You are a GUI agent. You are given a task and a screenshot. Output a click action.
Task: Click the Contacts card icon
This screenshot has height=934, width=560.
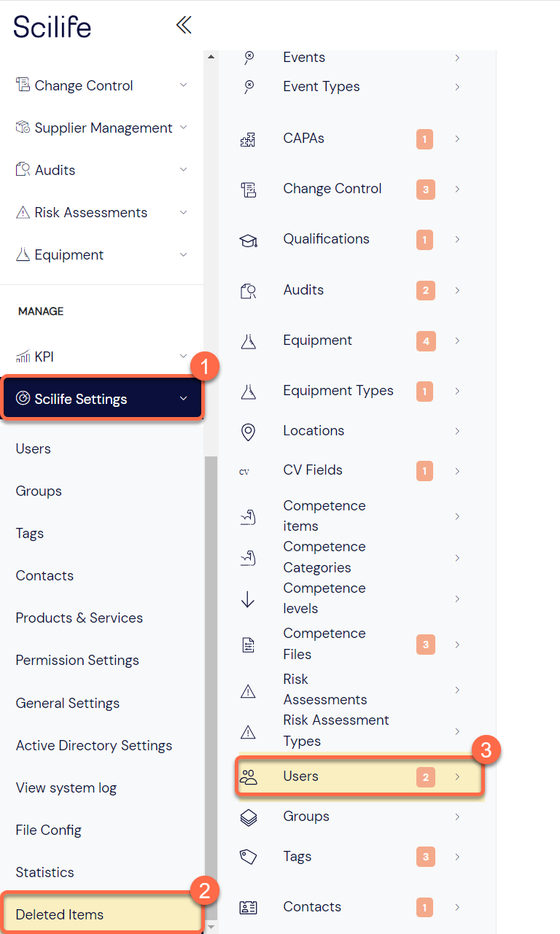click(x=248, y=908)
